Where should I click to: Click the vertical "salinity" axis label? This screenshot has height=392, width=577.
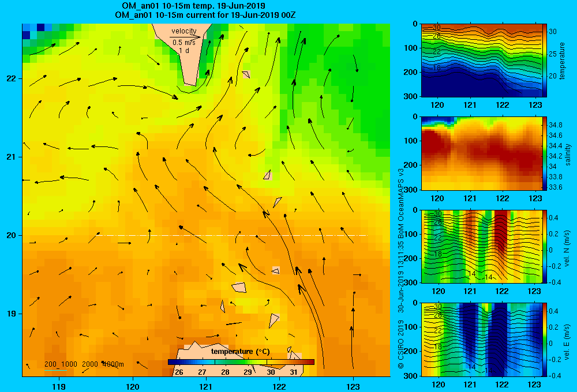tap(568, 154)
